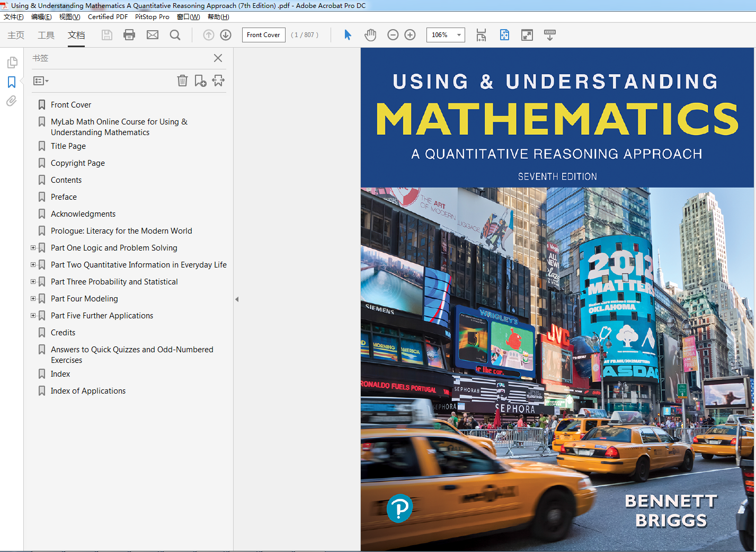Click the Front Cover page label field
Screen dimensions: 756x552
pyautogui.click(x=264, y=35)
